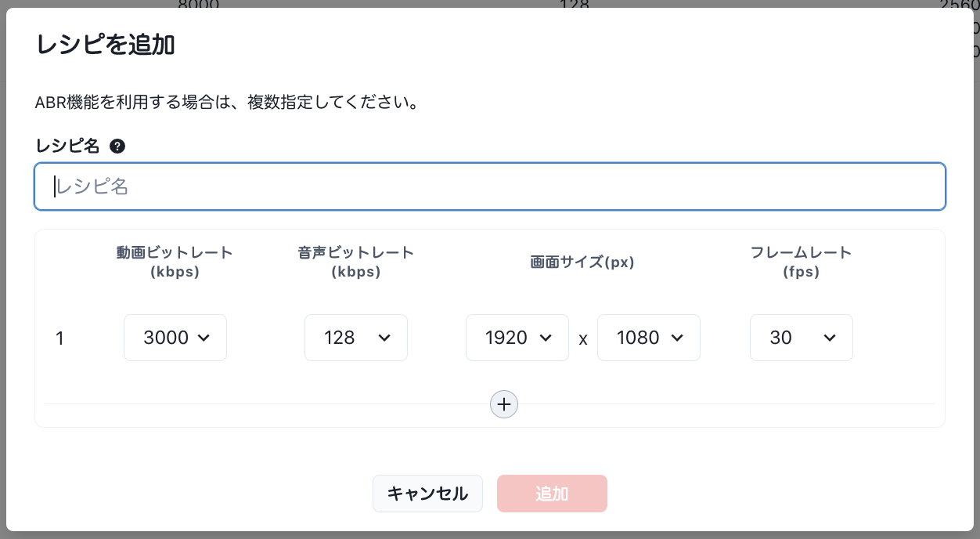Screen dimensions: 980x539
Task: Open the width dropdown showing 1920
Action: tap(517, 338)
